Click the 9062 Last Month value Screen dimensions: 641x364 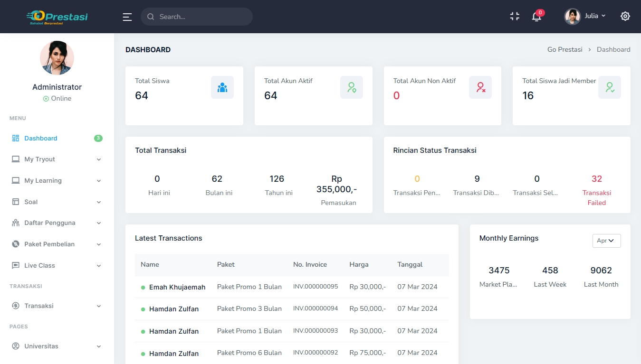(x=601, y=271)
